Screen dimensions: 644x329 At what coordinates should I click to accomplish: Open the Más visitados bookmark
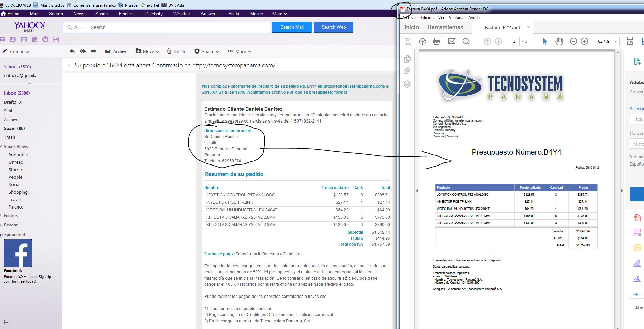click(49, 5)
